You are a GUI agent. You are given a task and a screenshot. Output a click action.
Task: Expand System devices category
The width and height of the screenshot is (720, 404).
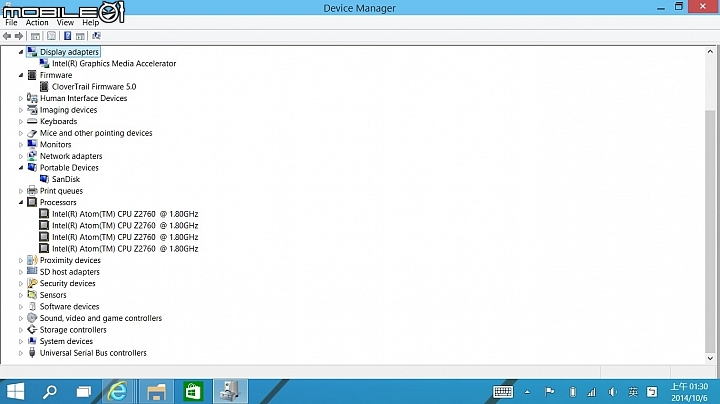pyautogui.click(x=21, y=341)
